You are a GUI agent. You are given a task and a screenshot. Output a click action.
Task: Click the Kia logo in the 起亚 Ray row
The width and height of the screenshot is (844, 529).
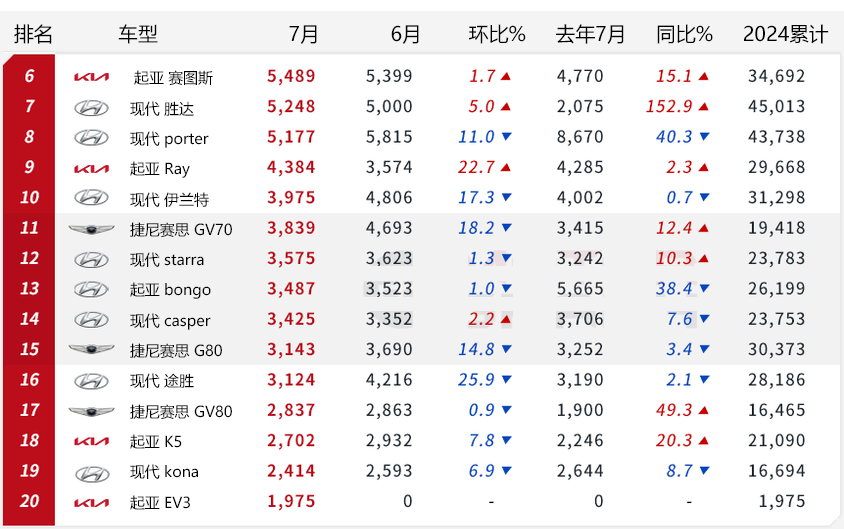click(x=91, y=168)
